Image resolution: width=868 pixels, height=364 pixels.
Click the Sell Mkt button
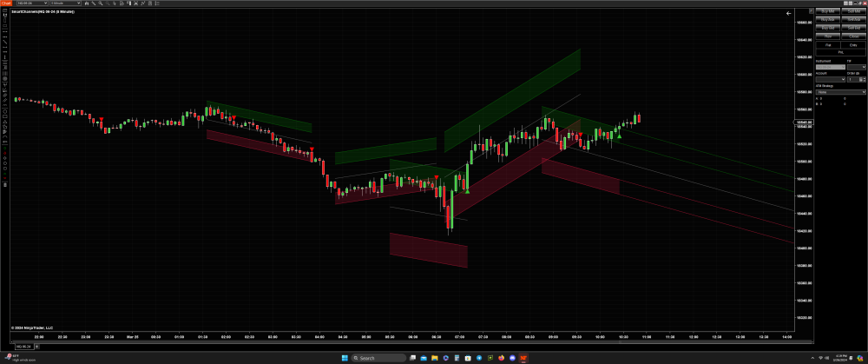click(853, 12)
